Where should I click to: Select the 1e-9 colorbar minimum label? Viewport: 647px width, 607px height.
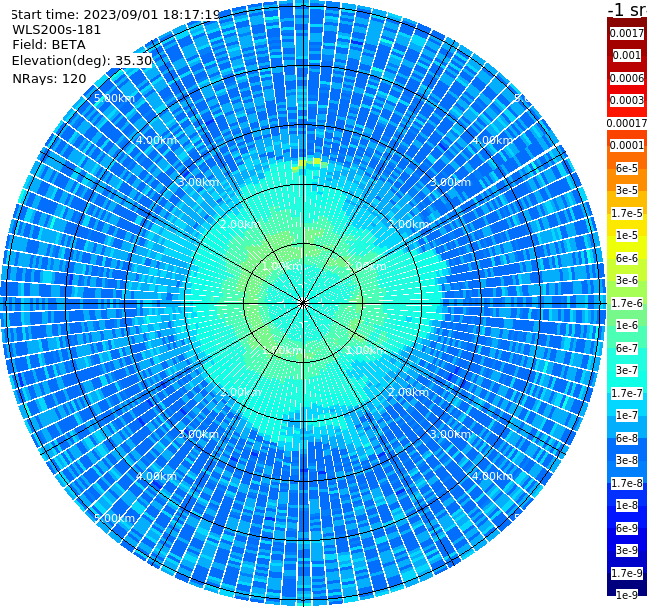tap(627, 595)
